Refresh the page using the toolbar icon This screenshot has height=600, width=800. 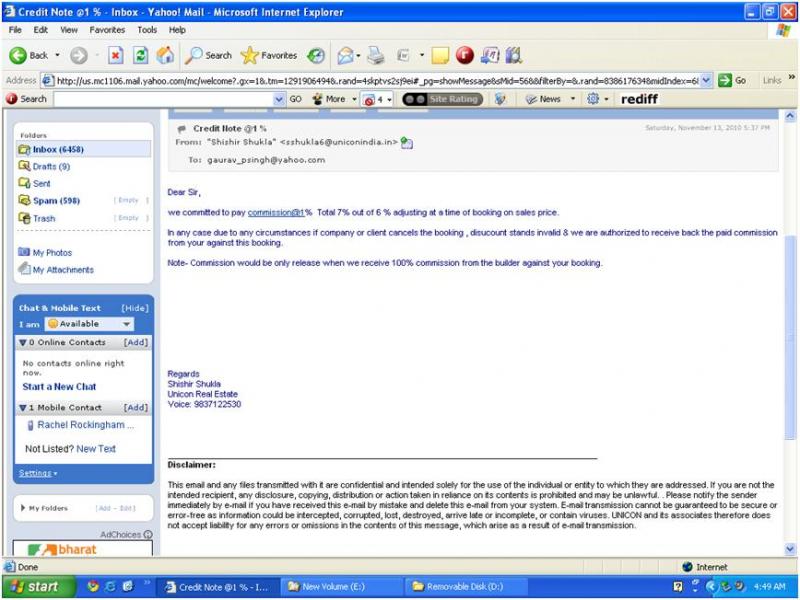click(x=140, y=56)
